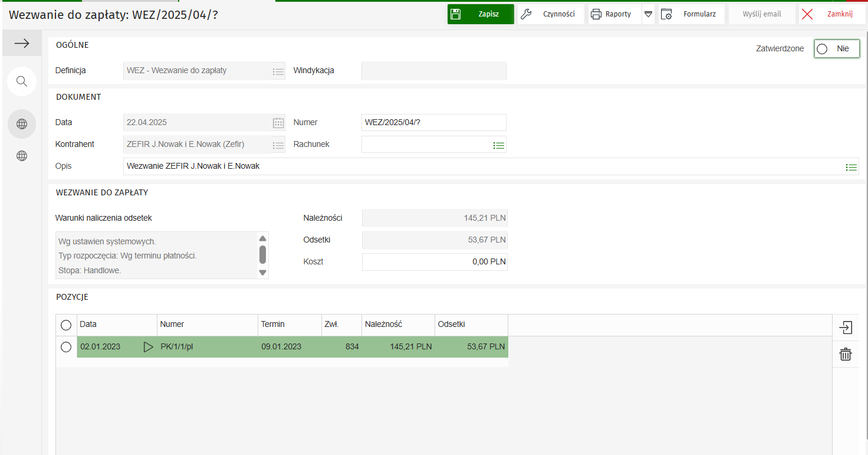The width and height of the screenshot is (868, 455).
Task: Open the calendar picker for Data field
Action: 278,123
